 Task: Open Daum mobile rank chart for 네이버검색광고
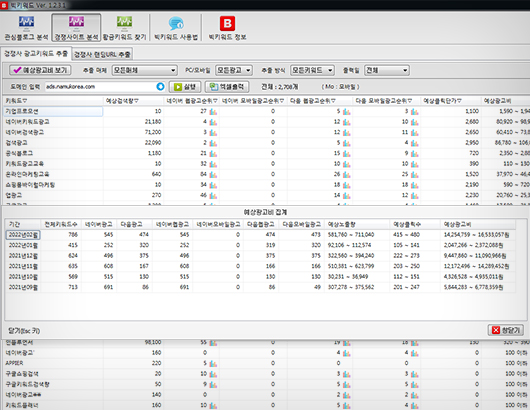(414, 132)
